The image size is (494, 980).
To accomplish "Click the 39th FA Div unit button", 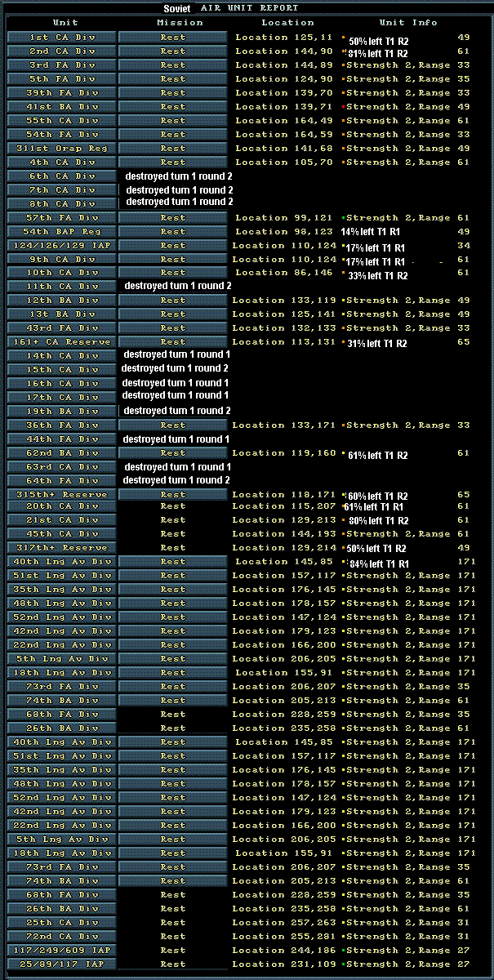I will pos(62,93).
